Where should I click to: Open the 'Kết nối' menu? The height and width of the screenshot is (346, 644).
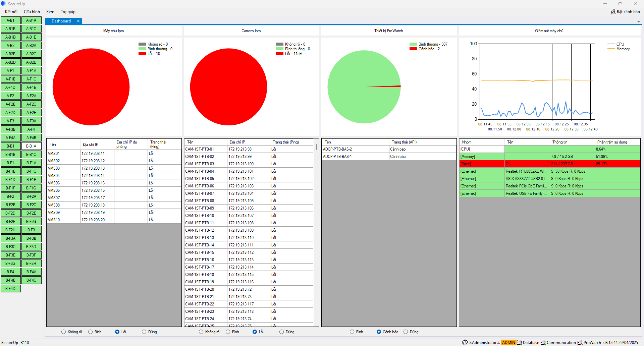click(11, 12)
